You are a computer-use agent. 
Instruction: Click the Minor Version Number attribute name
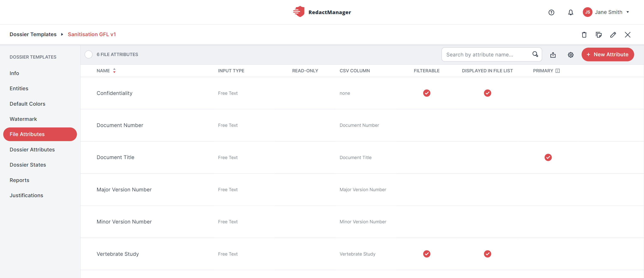tap(124, 222)
